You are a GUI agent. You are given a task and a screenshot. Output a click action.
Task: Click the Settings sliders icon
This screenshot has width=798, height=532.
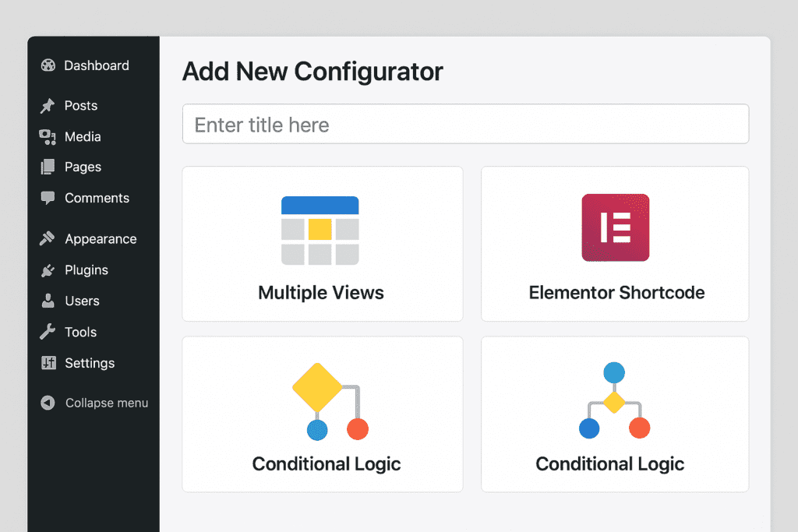48,364
